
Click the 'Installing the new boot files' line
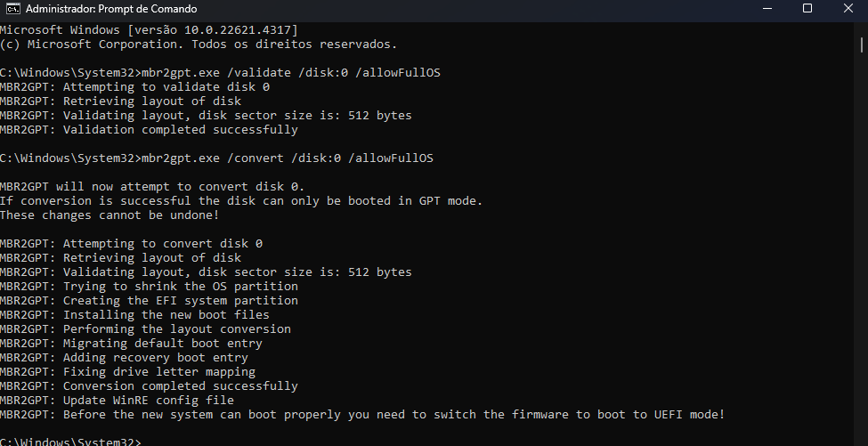click(134, 314)
